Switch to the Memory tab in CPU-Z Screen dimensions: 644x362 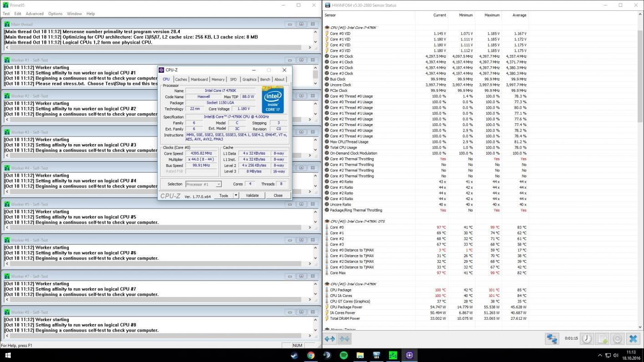218,80
